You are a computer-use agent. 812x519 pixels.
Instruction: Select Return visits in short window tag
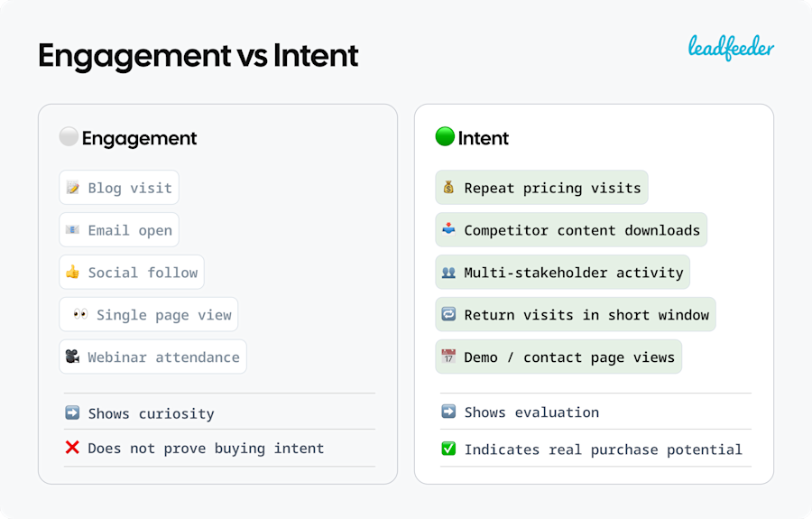(x=576, y=315)
